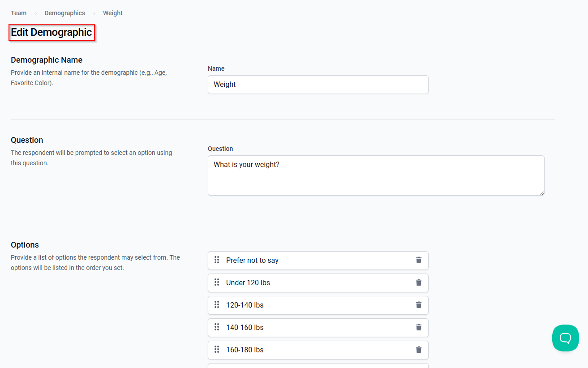Go to Demographics breadcrumb
This screenshot has width=588, height=368.
pos(64,13)
